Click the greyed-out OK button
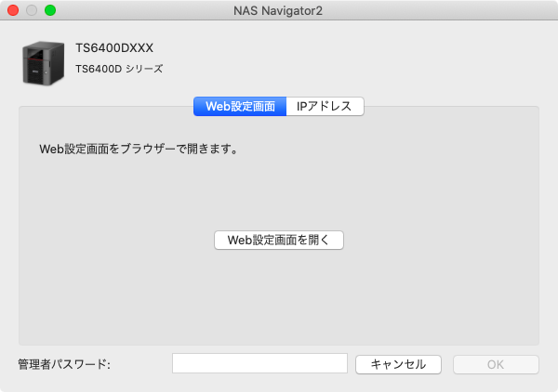Image resolution: width=558 pixels, height=392 pixels. click(x=495, y=364)
